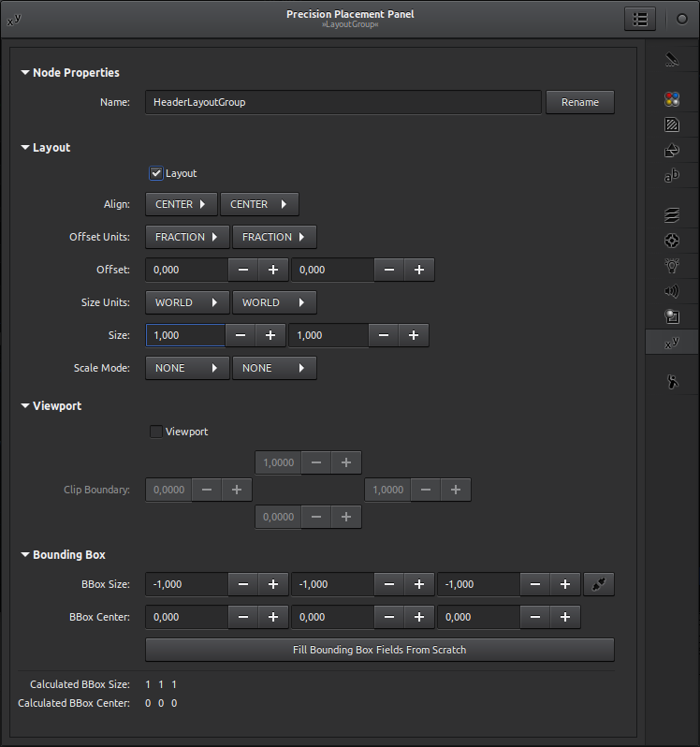Screen dimensions: 700x747
Task: Open the first Align CENTER dropdown
Action: tap(182, 204)
